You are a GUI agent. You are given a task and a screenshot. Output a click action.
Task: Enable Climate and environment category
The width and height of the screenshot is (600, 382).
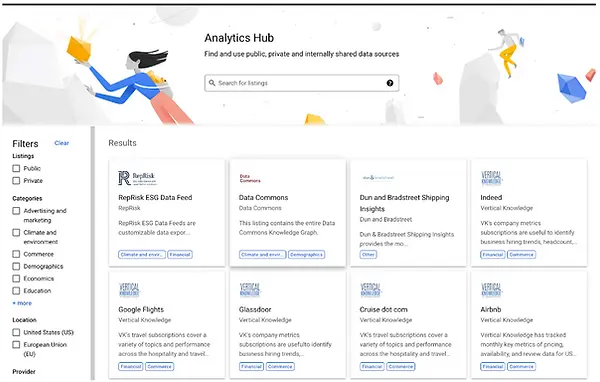[x=16, y=232]
